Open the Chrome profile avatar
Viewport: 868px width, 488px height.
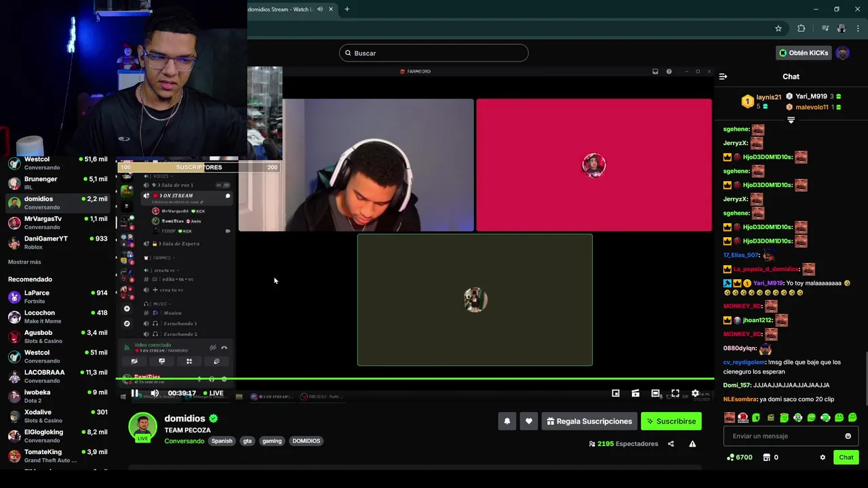(x=842, y=28)
